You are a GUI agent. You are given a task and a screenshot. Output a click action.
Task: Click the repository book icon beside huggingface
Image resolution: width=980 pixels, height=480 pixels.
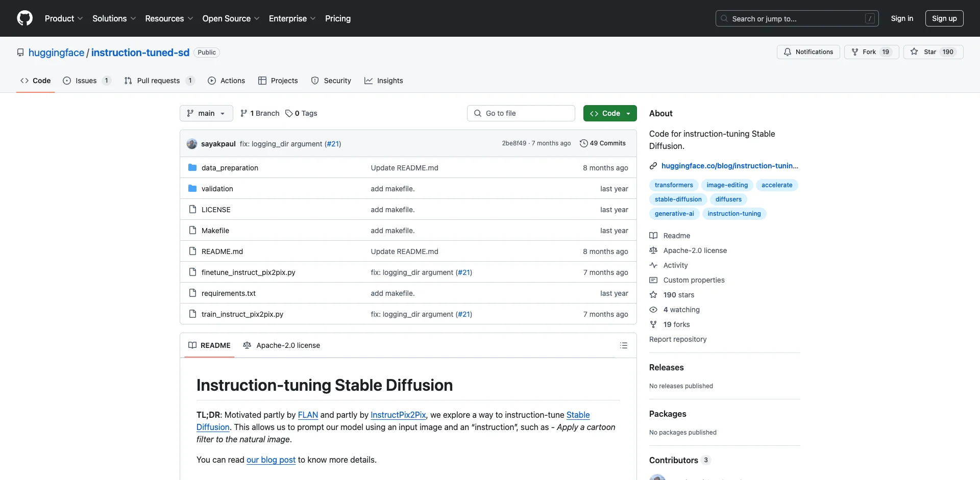click(20, 53)
